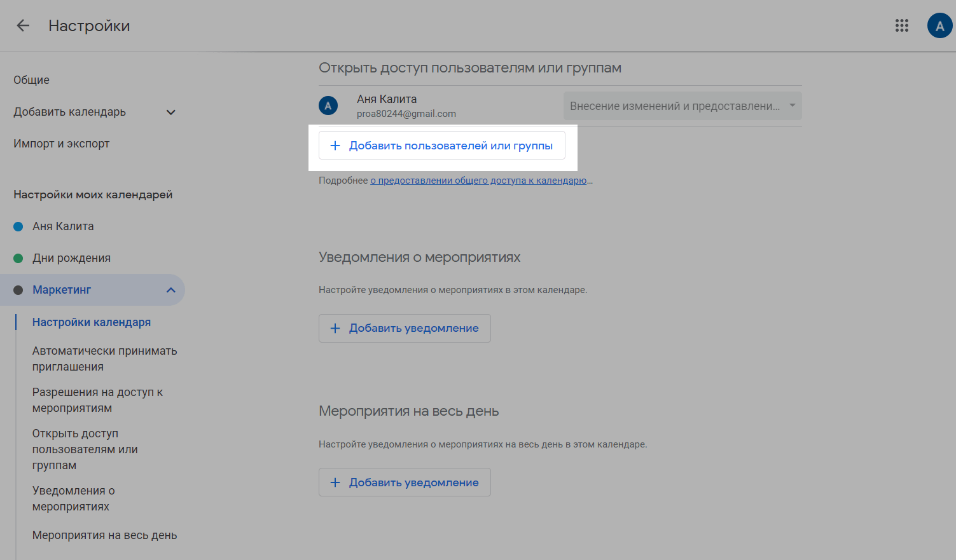Click the blue dot next to Аня Калита calendar
The width and height of the screenshot is (956, 560).
[x=18, y=226]
